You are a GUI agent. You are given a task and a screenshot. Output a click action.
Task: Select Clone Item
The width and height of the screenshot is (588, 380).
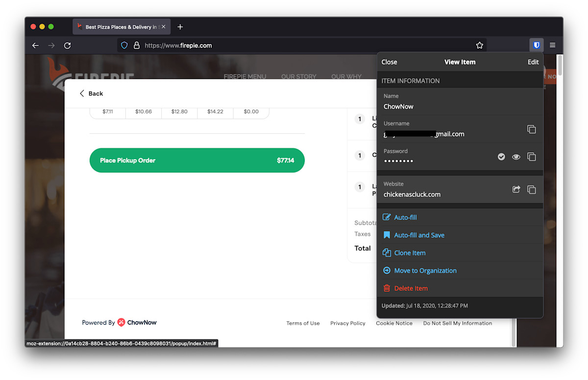pyautogui.click(x=410, y=253)
